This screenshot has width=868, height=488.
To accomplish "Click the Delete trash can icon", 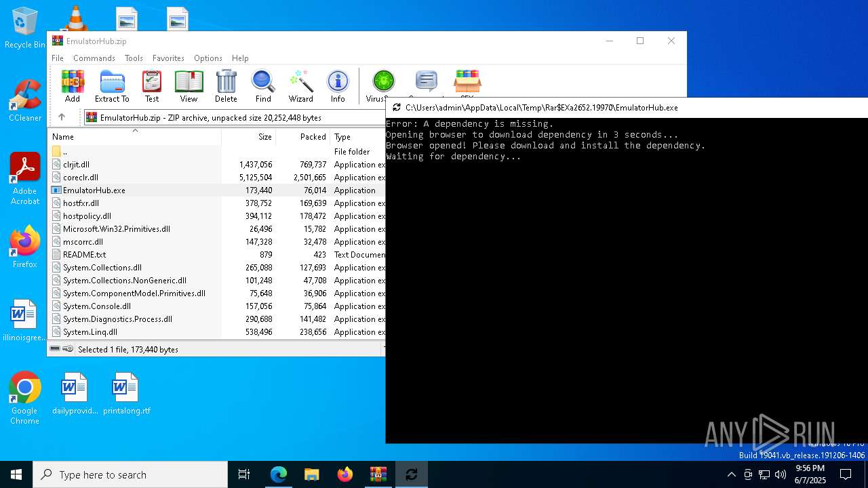I will point(226,86).
